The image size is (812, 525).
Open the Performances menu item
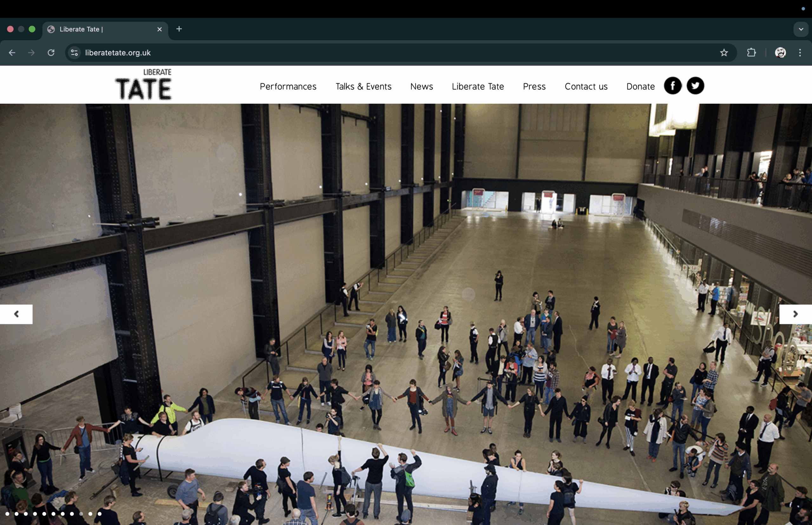coord(288,87)
